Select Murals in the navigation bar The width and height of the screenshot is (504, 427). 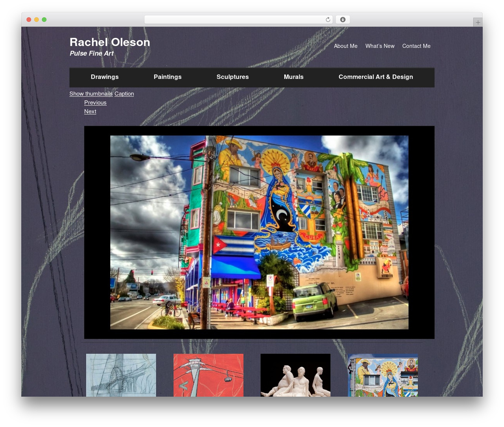point(294,77)
